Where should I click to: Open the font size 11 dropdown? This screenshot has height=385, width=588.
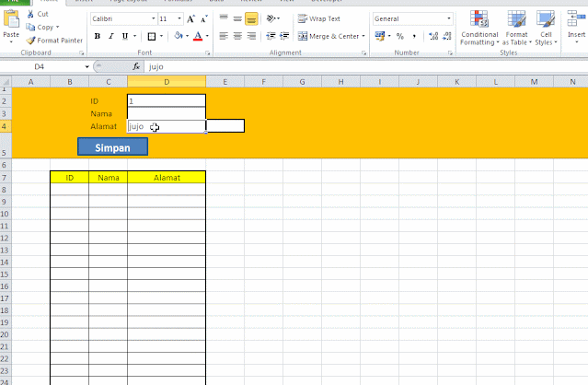[179, 18]
